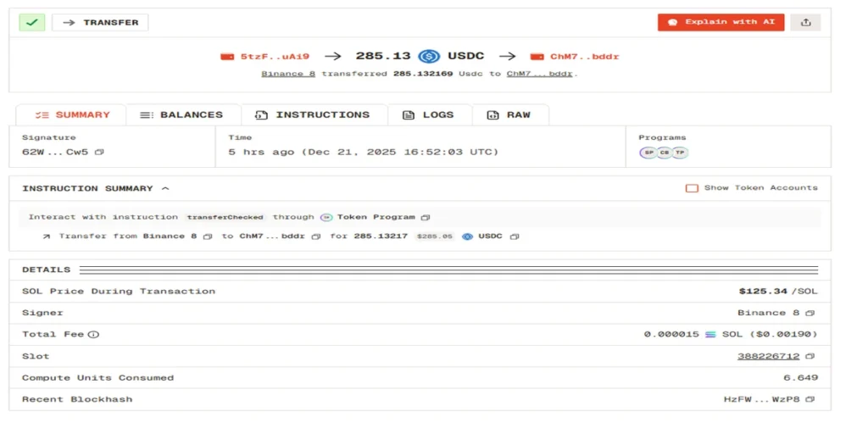Click the TRANSFER type button
The height and width of the screenshot is (434, 868).
(x=100, y=23)
